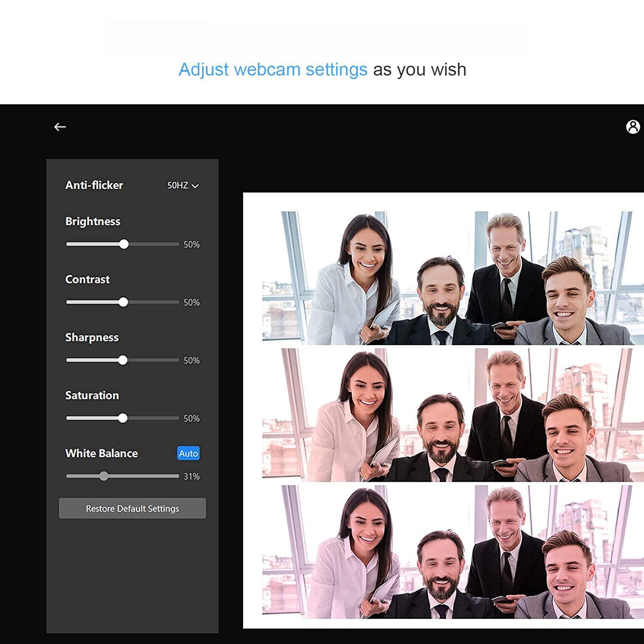Viewport: 644px width, 644px height.
Task: Click the Anti-flicker label
Action: pyautogui.click(x=94, y=185)
